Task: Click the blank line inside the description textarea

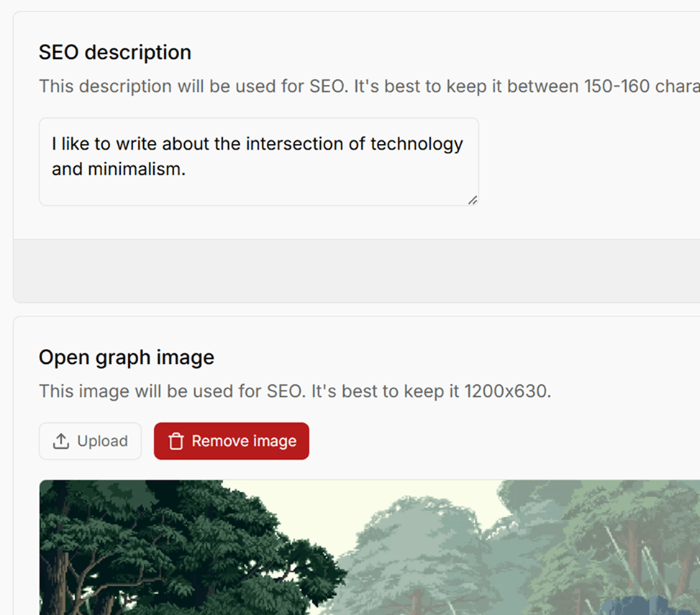Action: pos(258,191)
